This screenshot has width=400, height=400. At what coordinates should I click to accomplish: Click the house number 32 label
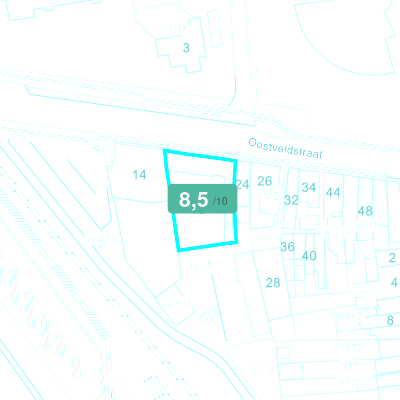click(291, 200)
